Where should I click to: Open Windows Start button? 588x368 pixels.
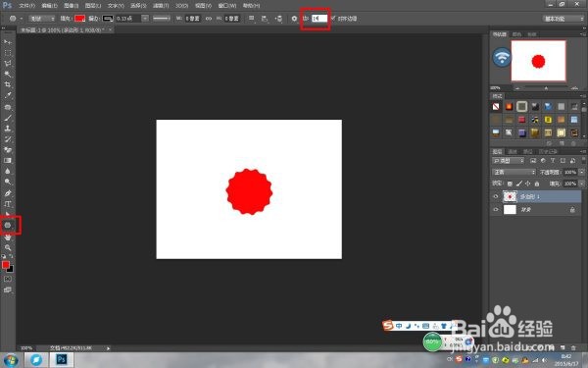pos(11,360)
